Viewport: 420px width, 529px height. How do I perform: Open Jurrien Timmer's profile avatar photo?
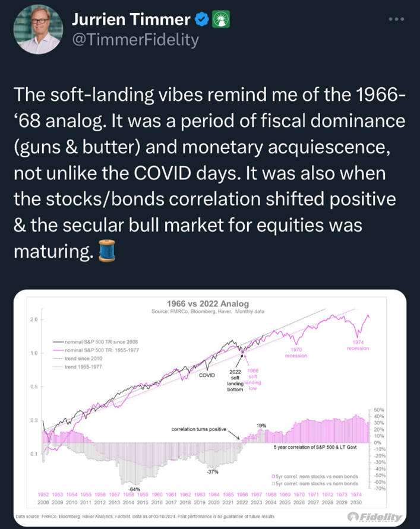click(37, 29)
